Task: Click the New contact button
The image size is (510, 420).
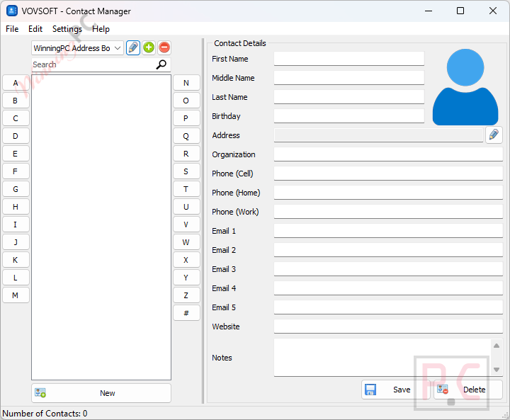Action: pyautogui.click(x=101, y=393)
